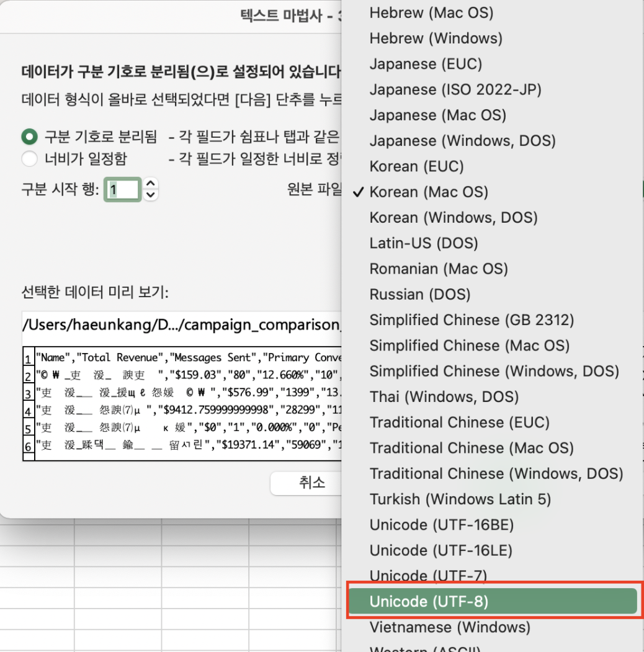This screenshot has height=652, width=644.
Task: Choose Japanese (Mac OS) encoding
Action: [492, 115]
